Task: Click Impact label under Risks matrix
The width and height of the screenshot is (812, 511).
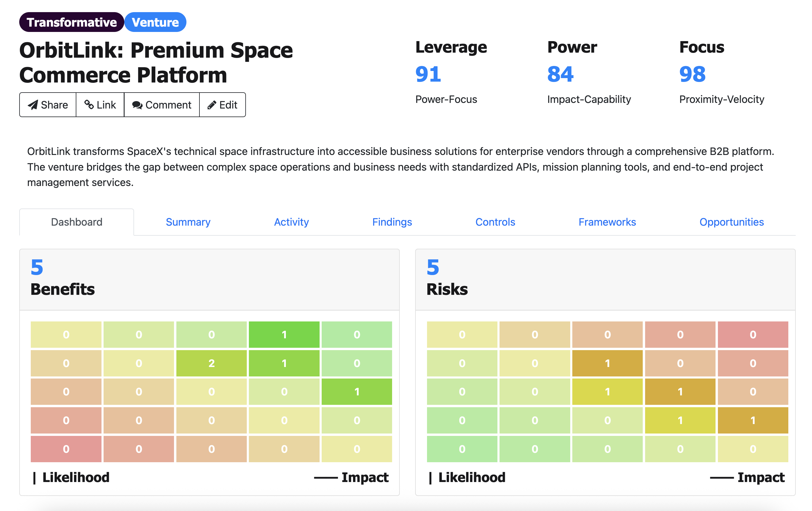Action: click(761, 478)
